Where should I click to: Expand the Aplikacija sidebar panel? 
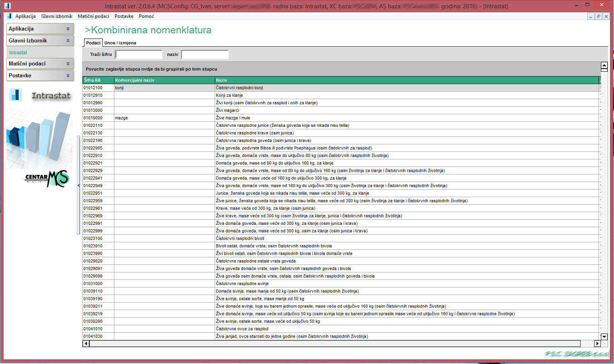40,29
